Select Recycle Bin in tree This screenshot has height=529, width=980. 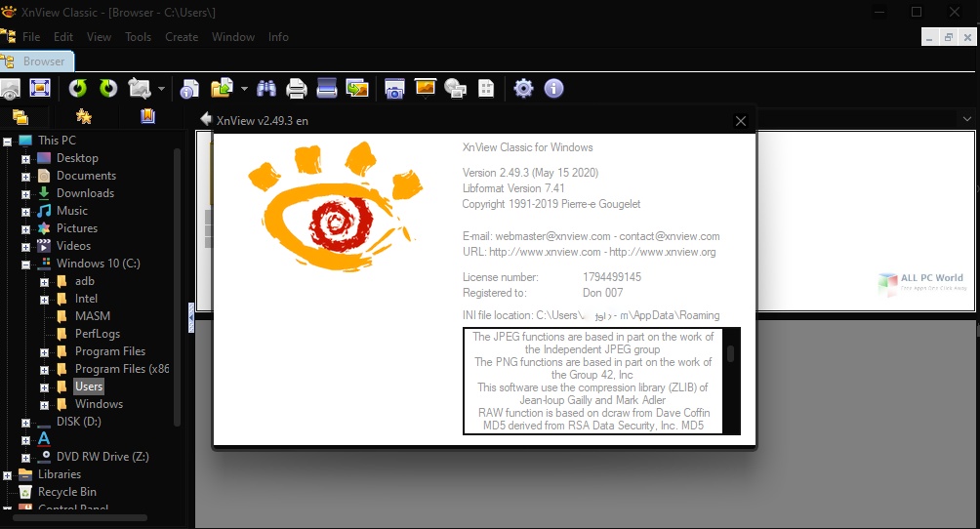coord(67,492)
